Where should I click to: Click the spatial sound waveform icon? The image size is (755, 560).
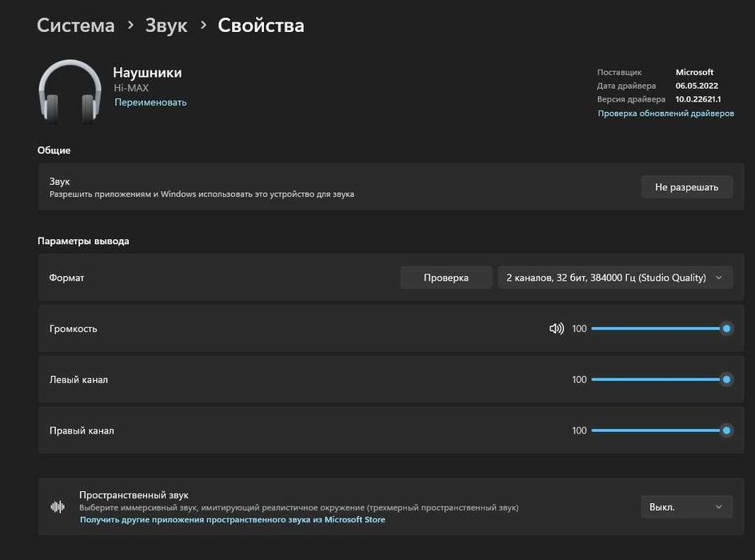click(x=58, y=506)
